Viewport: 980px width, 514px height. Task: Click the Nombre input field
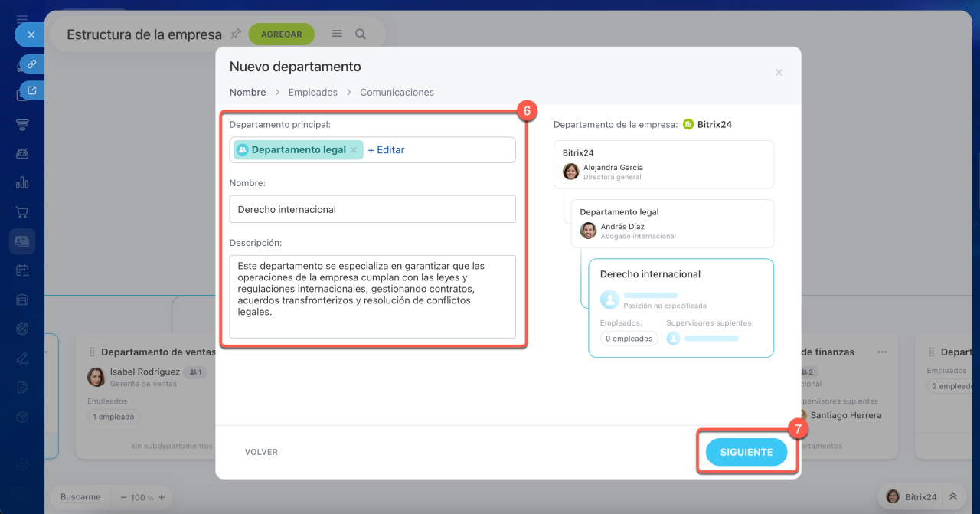coord(372,209)
